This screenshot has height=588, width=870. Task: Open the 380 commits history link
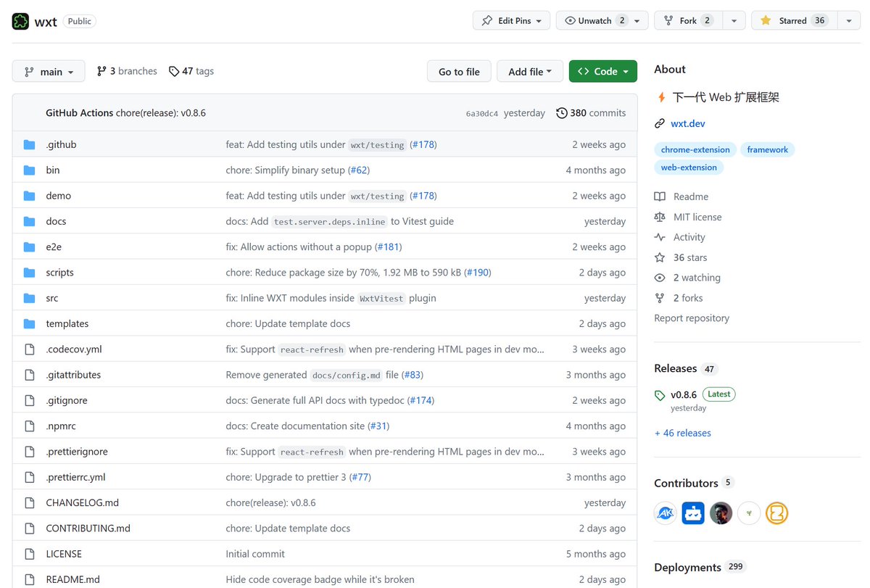pos(591,113)
